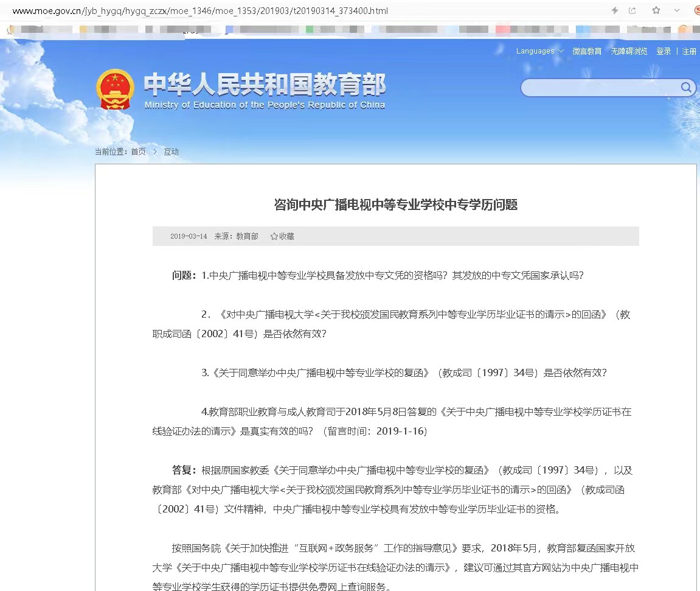Click the magnifier search icon
700x591 pixels.
click(686, 87)
